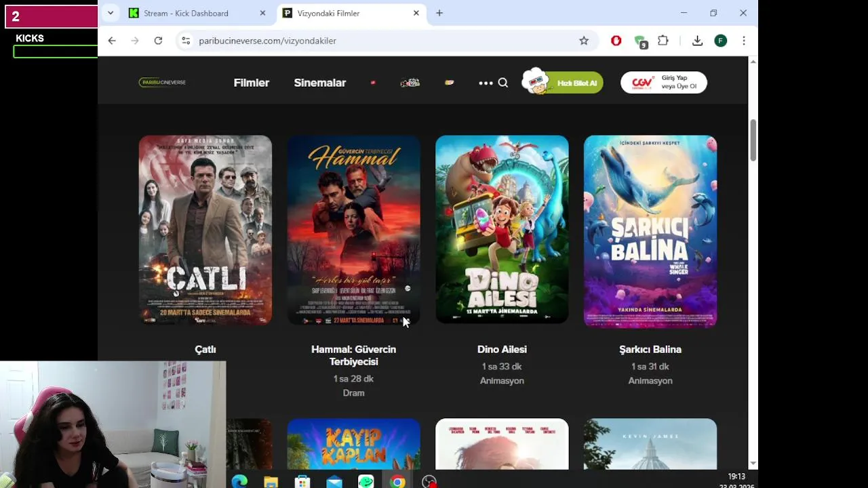Click the Dino Ailesi title link
This screenshot has width=868, height=488.
click(502, 350)
